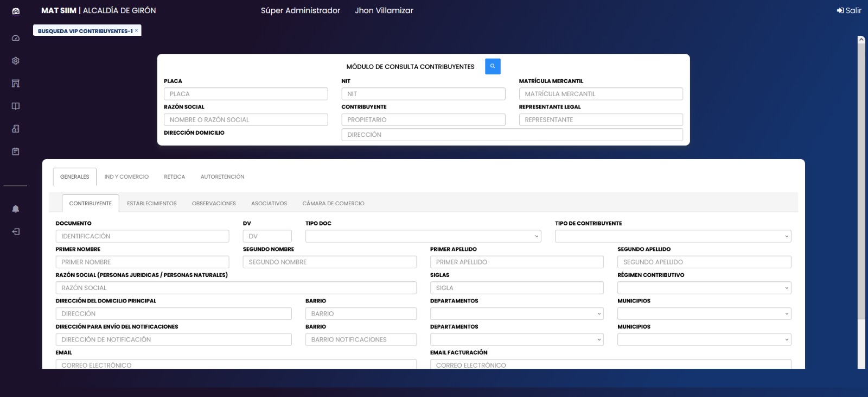868x397 pixels.
Task: Click the Salir logout link
Action: pos(849,10)
